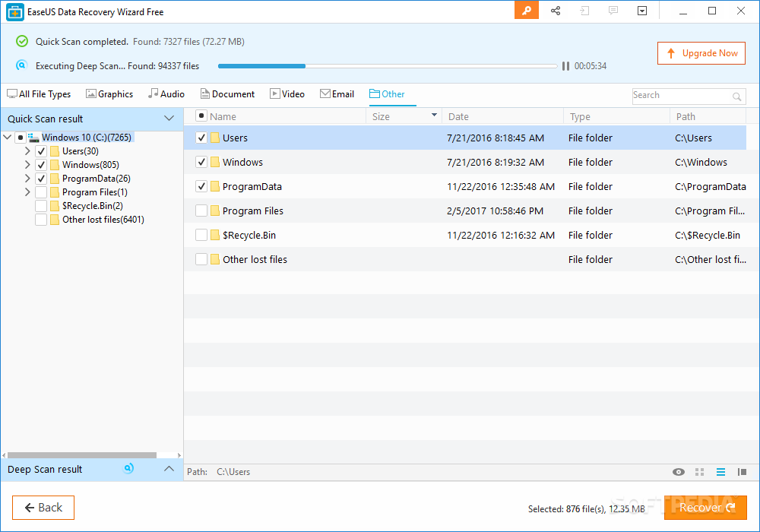Image resolution: width=760 pixels, height=532 pixels.
Task: Sort by the Path column header
Action: [708, 116]
